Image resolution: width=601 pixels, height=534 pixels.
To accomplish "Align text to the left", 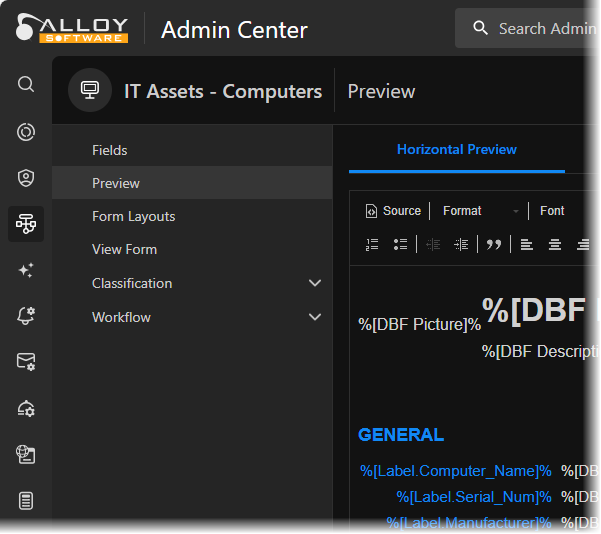I will tap(527, 244).
